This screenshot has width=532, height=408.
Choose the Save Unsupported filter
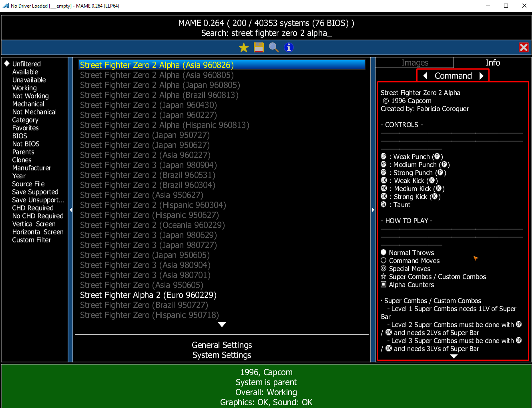(x=38, y=200)
